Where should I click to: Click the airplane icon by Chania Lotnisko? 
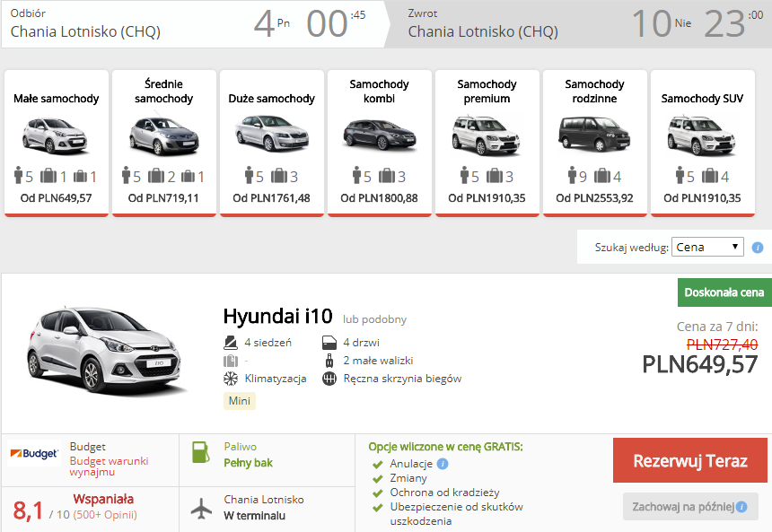point(201,509)
